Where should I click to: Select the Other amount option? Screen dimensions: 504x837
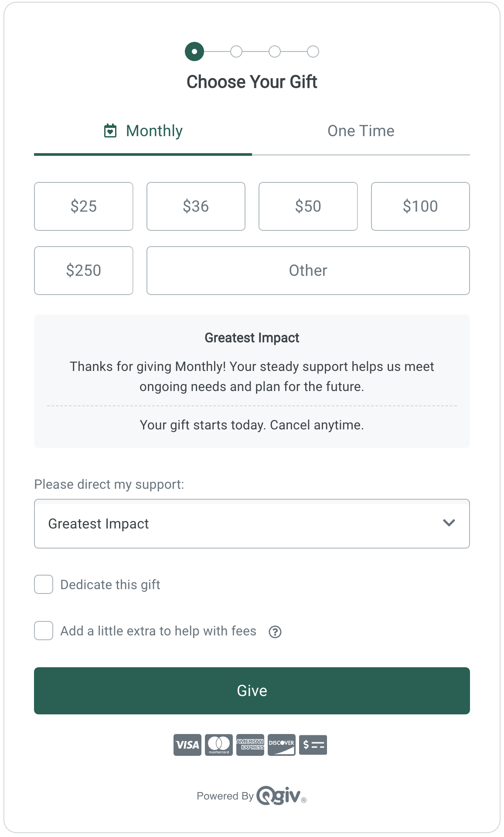[x=308, y=271]
